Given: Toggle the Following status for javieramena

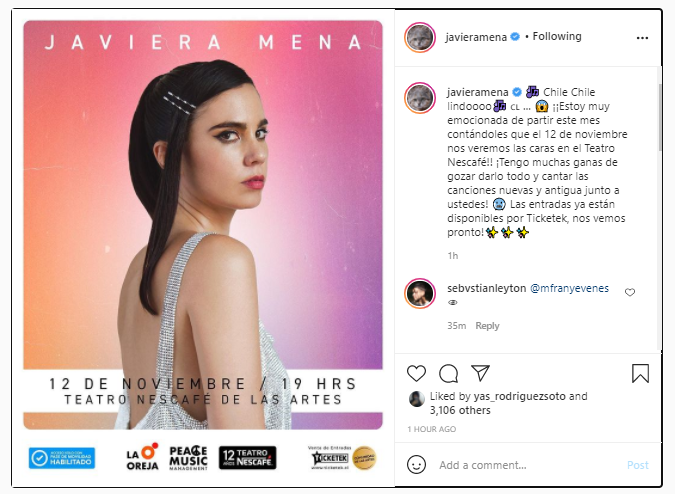Looking at the screenshot, I should [557, 37].
